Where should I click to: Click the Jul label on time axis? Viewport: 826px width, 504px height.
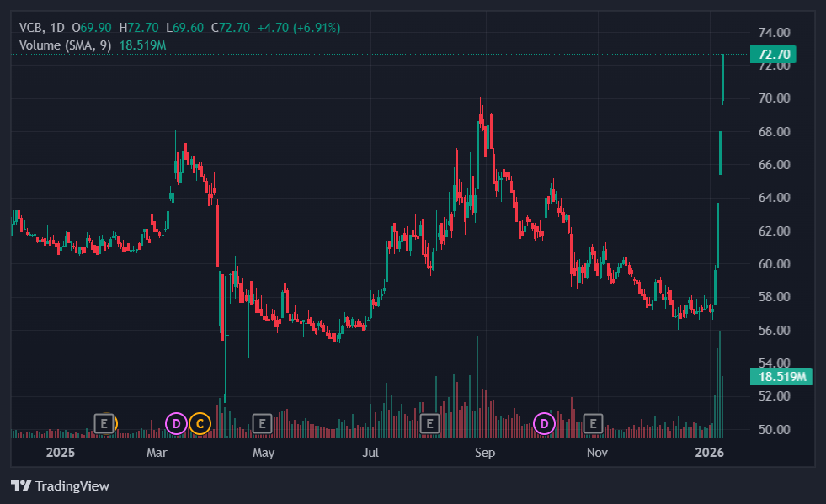(x=370, y=454)
